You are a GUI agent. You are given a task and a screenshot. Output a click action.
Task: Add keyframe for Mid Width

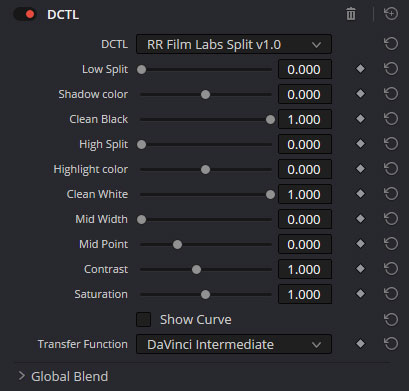pyautogui.click(x=360, y=219)
